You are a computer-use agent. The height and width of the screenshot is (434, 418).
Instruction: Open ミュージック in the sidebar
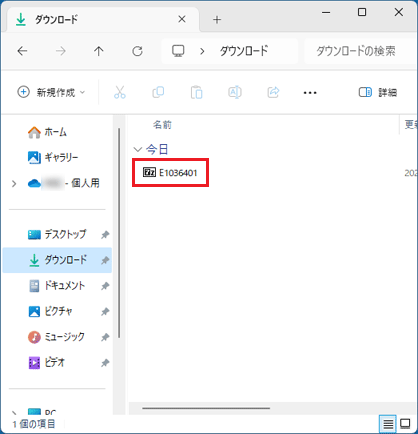56,337
